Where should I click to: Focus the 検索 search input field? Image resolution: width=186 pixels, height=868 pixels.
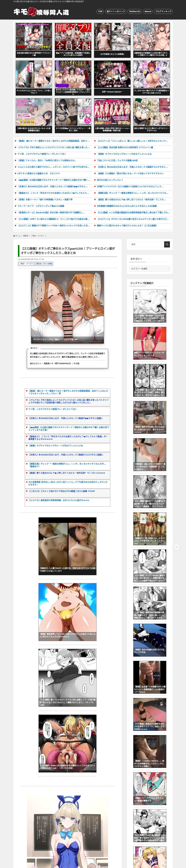(x=147, y=244)
